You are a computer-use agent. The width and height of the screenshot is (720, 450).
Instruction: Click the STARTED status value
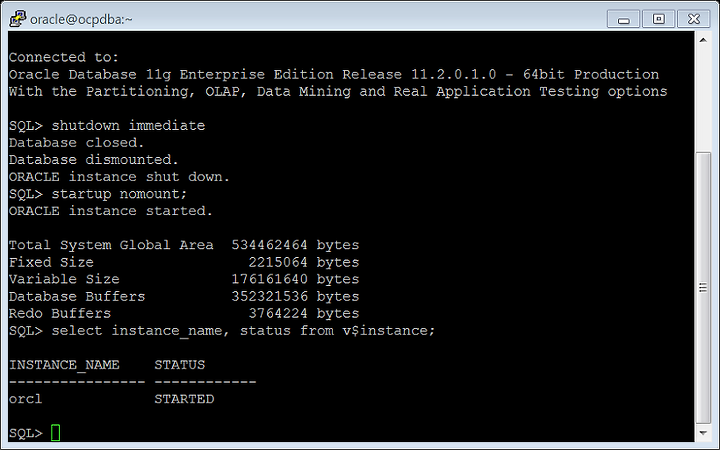pos(184,399)
